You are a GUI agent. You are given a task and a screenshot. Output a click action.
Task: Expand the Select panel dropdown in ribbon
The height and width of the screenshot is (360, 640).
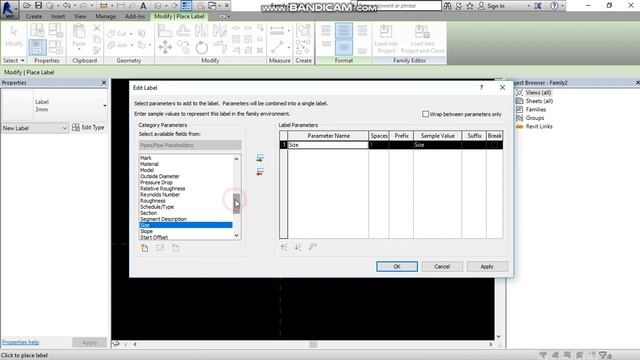13,60
